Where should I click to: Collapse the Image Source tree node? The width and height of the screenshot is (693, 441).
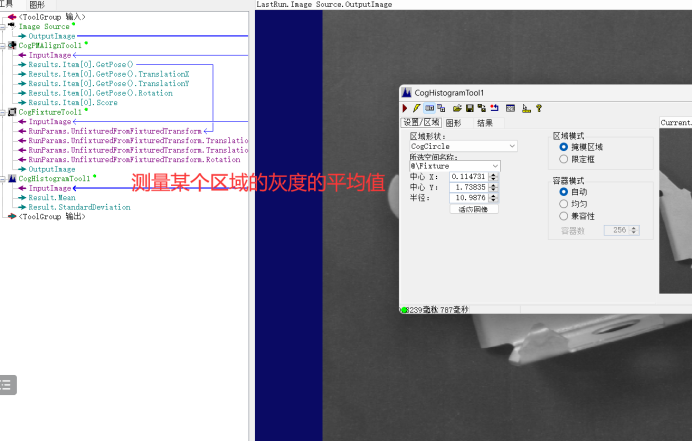tap(3, 27)
